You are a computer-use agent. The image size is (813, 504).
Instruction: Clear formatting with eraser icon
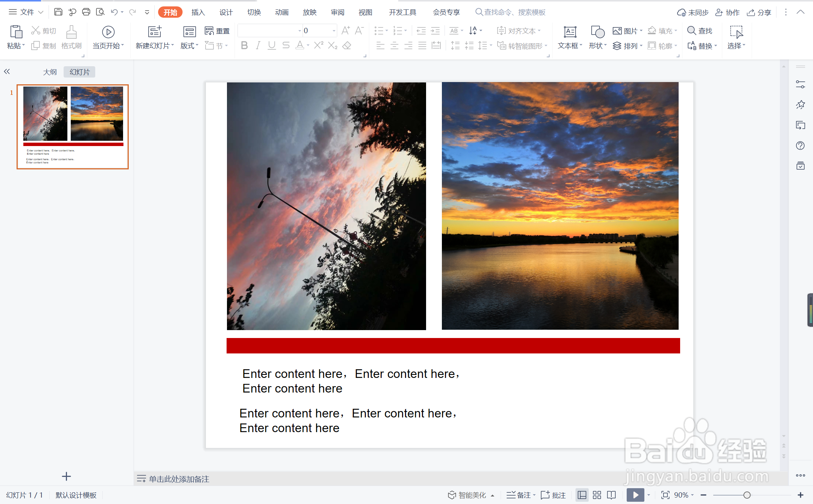[x=347, y=46]
